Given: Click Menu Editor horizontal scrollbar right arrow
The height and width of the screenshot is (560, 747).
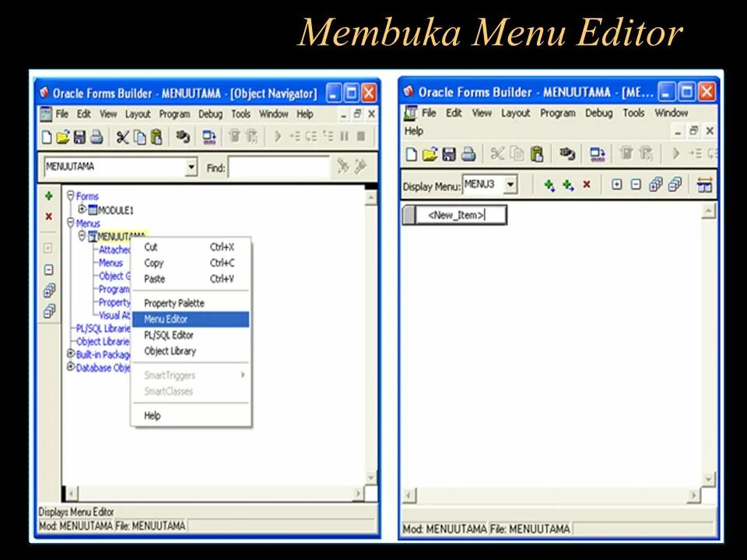Looking at the screenshot, I should point(694,495).
